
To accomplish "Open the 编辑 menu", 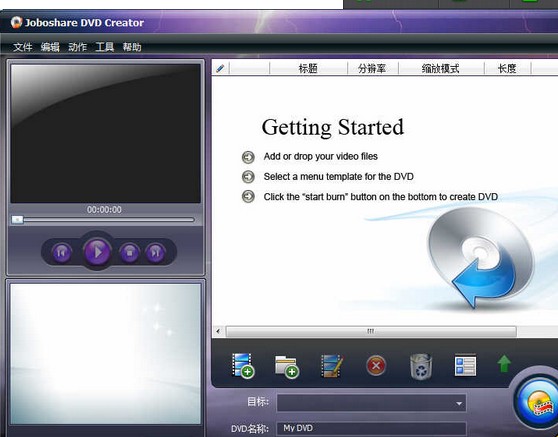I will pos(50,47).
